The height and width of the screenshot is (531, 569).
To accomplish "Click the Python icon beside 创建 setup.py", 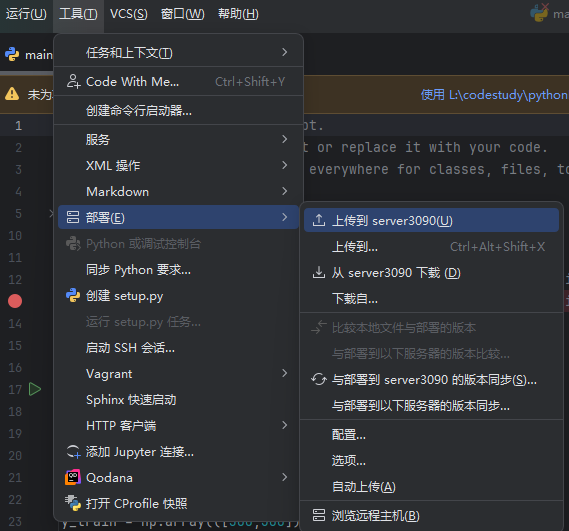I will tap(73, 296).
